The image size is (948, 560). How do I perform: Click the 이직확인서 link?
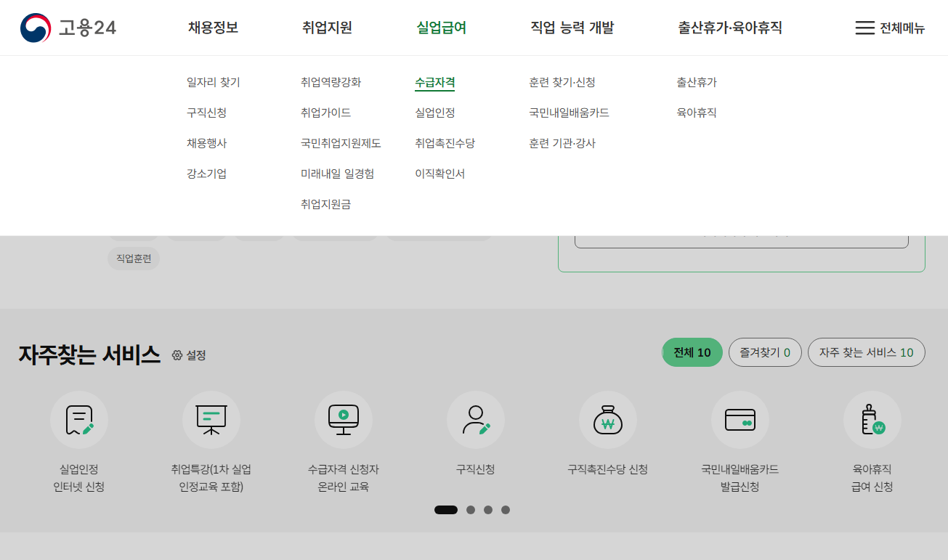pyautogui.click(x=440, y=173)
